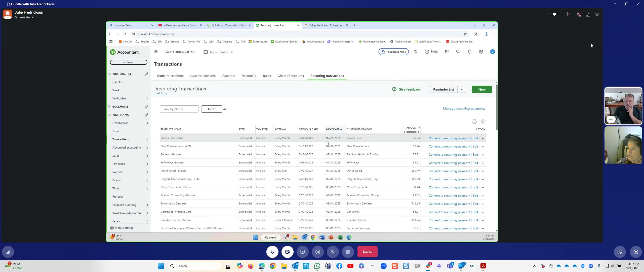Select the top participant video thumbnail
644x272 pixels.
point(623,106)
